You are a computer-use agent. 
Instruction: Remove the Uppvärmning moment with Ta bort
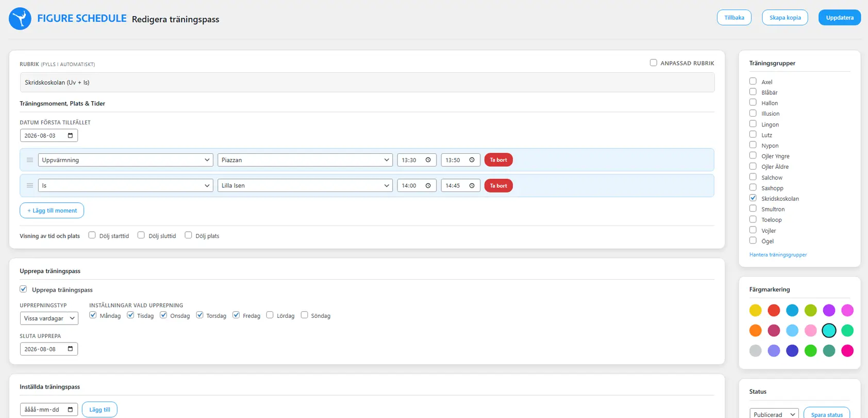pos(498,160)
